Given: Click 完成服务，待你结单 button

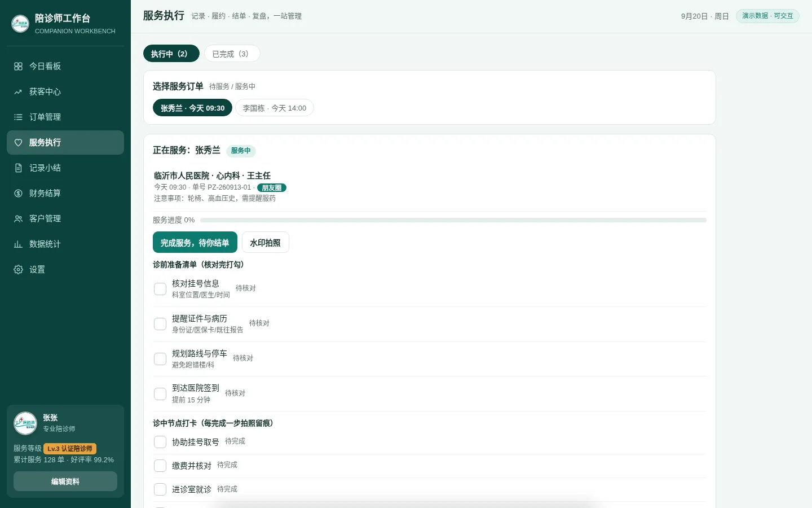Looking at the screenshot, I should pos(195,242).
